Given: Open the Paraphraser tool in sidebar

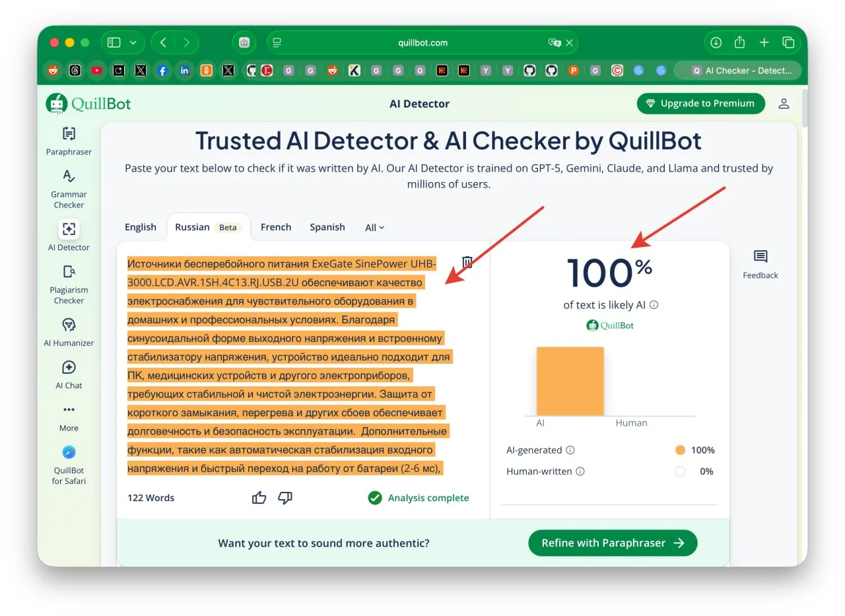Looking at the screenshot, I should click(69, 134).
